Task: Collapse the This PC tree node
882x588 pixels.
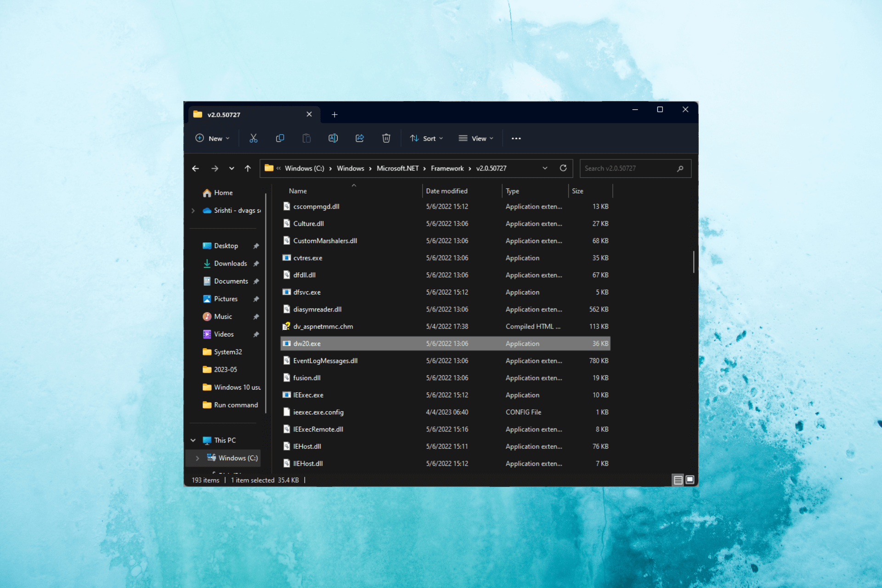Action: 193,441
